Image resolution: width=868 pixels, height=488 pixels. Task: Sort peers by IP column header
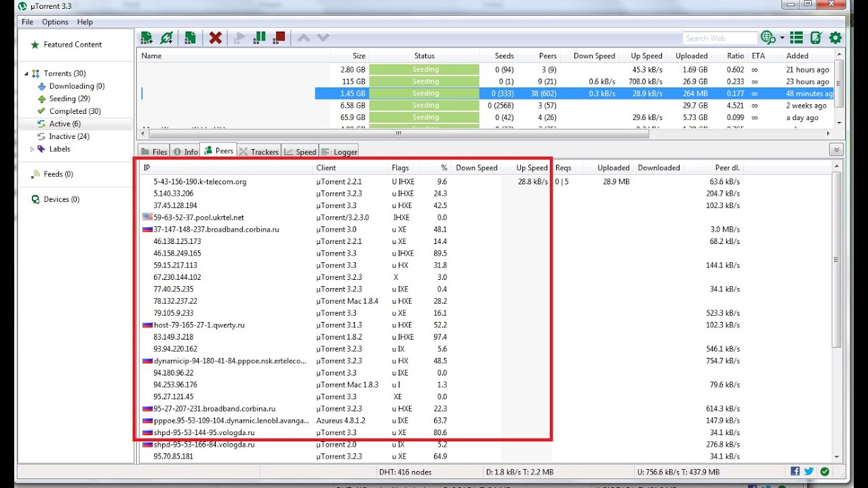pos(226,168)
